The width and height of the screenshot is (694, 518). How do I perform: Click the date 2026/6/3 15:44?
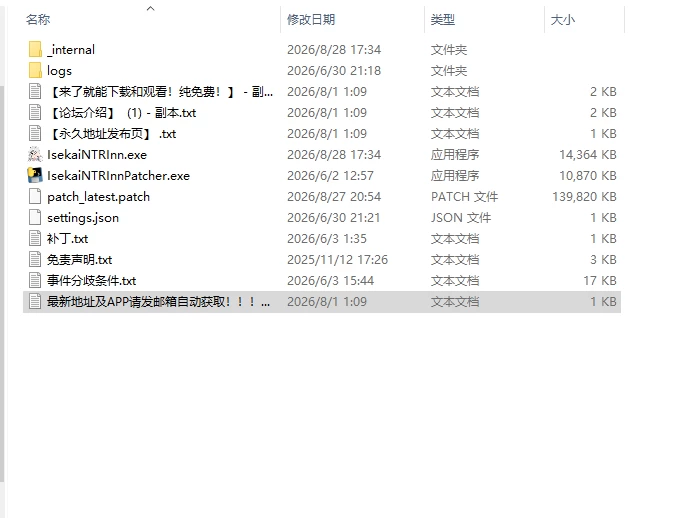tap(330, 281)
